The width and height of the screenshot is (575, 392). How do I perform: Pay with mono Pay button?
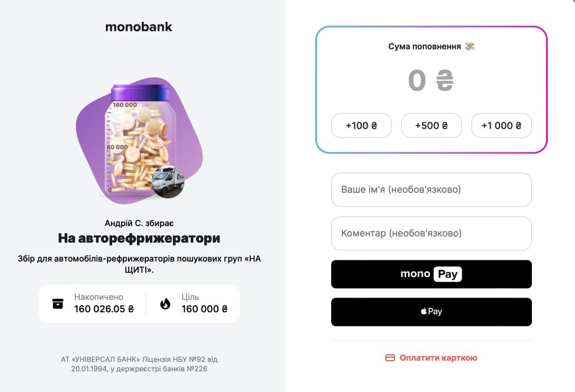[x=431, y=274]
